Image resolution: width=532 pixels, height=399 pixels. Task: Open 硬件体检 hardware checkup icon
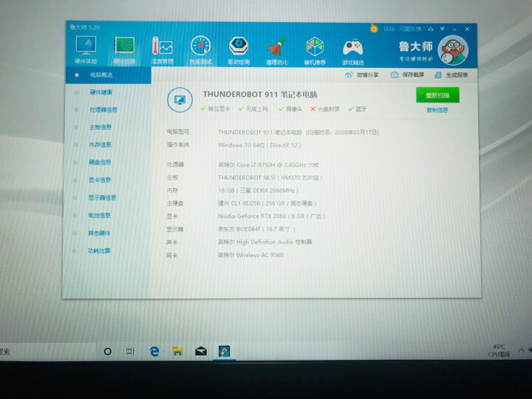(86, 50)
